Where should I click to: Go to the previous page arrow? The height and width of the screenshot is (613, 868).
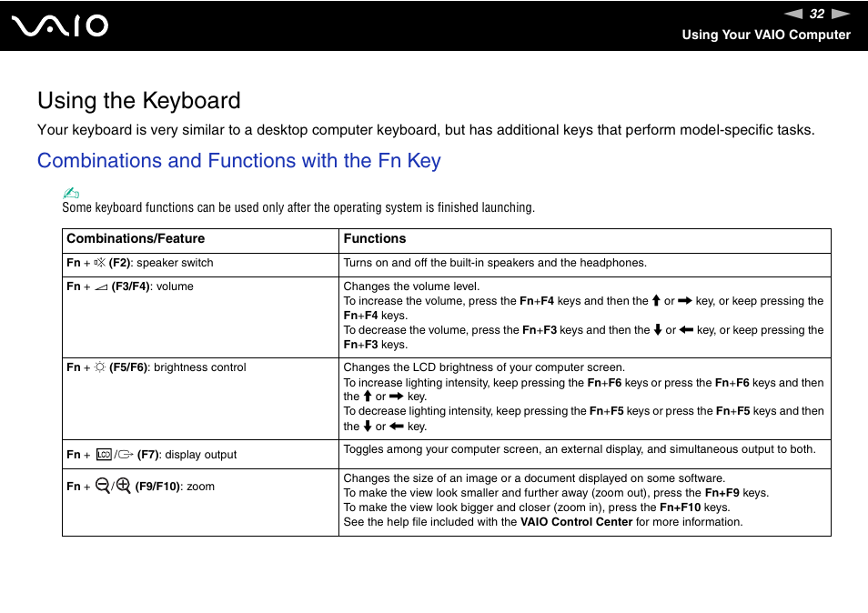(x=792, y=14)
